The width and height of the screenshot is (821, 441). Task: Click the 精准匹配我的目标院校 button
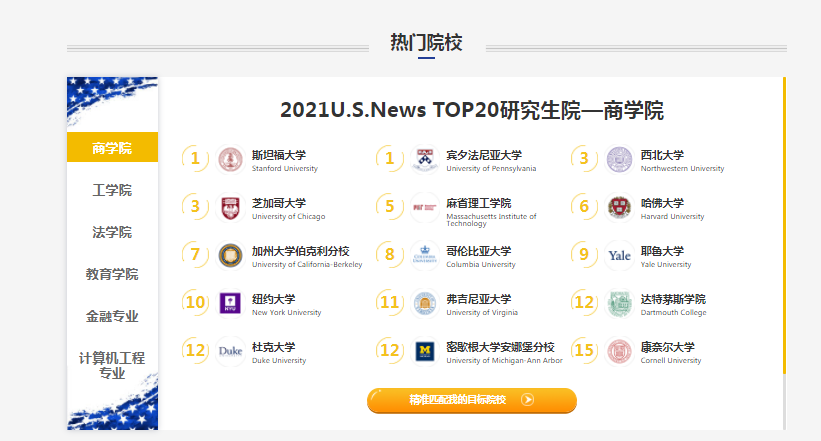pos(472,400)
